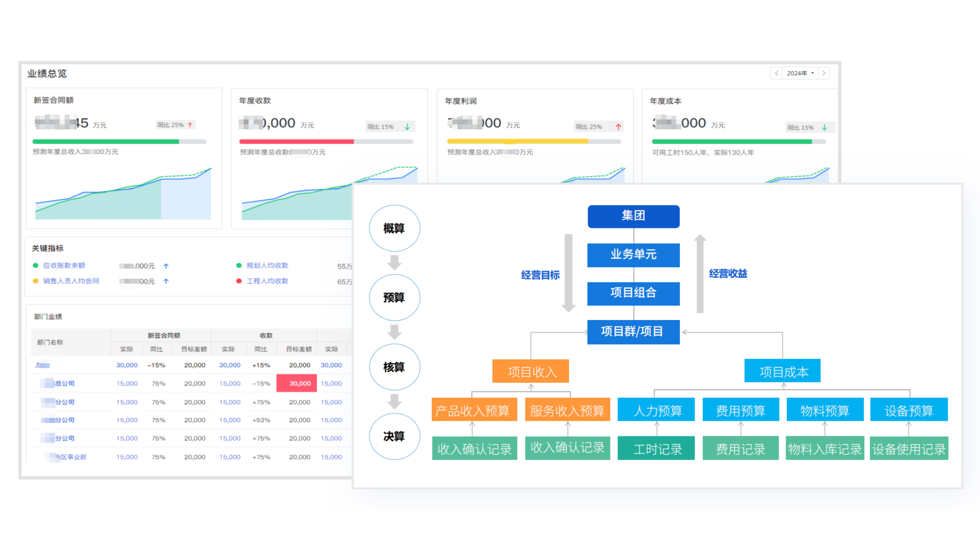Click the orange 项目收入 node
Viewport: 980px width, 539px height.
click(530, 371)
